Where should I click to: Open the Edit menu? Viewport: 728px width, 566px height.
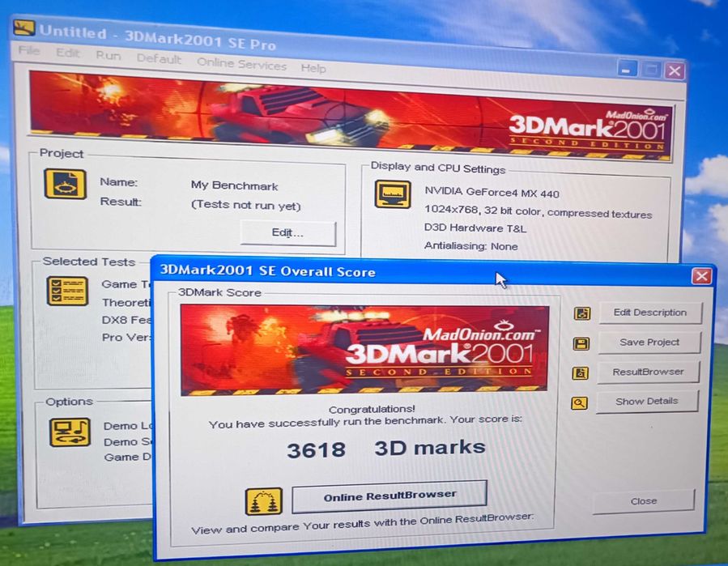tap(68, 53)
